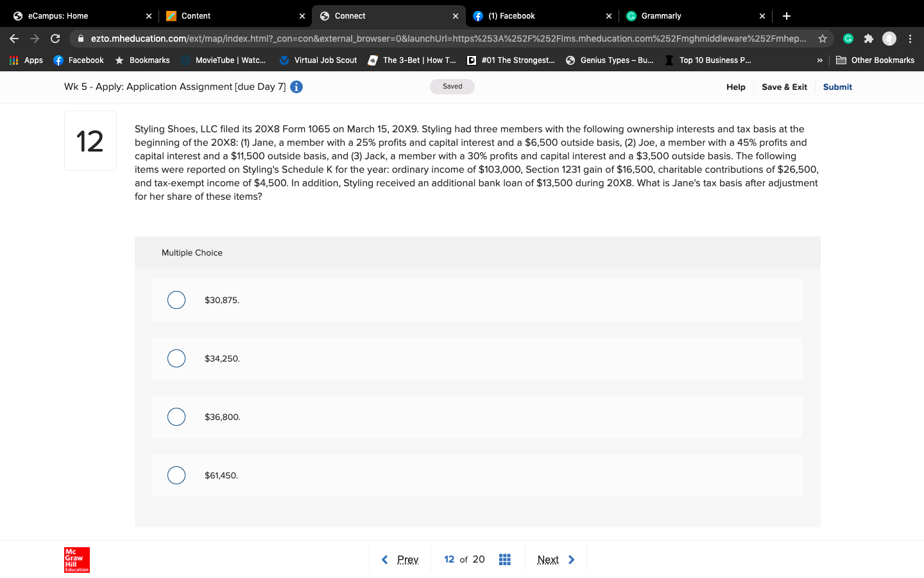Screen dimensions: 924x578
Task: Open a new browser tab
Action: [787, 16]
